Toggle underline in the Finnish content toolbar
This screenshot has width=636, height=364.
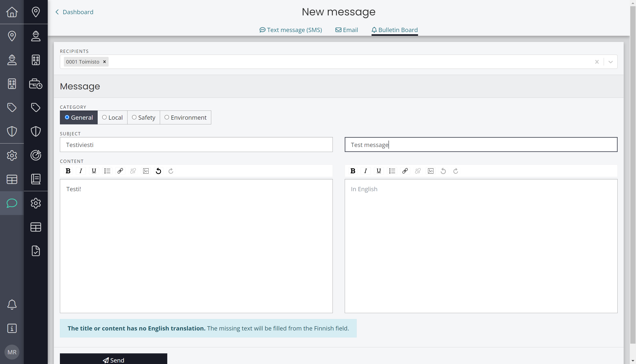pyautogui.click(x=94, y=171)
